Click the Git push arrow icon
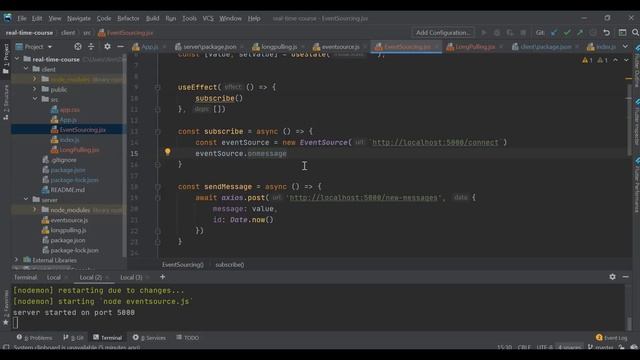 pos(580,33)
